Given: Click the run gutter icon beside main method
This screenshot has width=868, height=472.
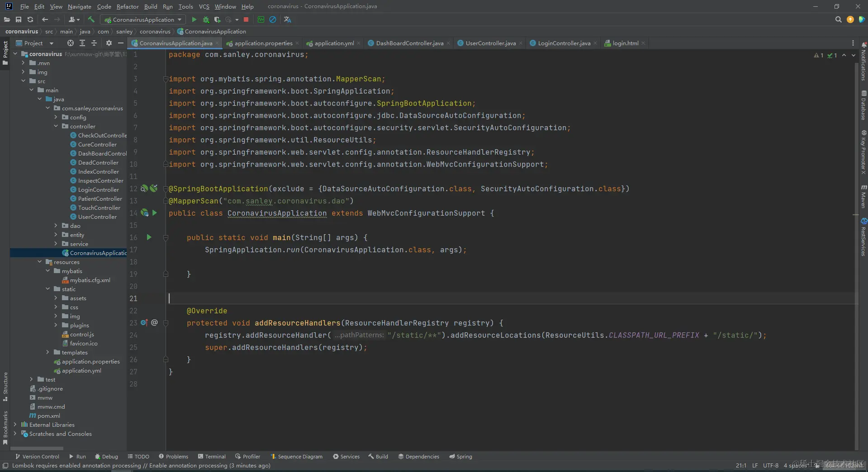Looking at the screenshot, I should pos(149,237).
